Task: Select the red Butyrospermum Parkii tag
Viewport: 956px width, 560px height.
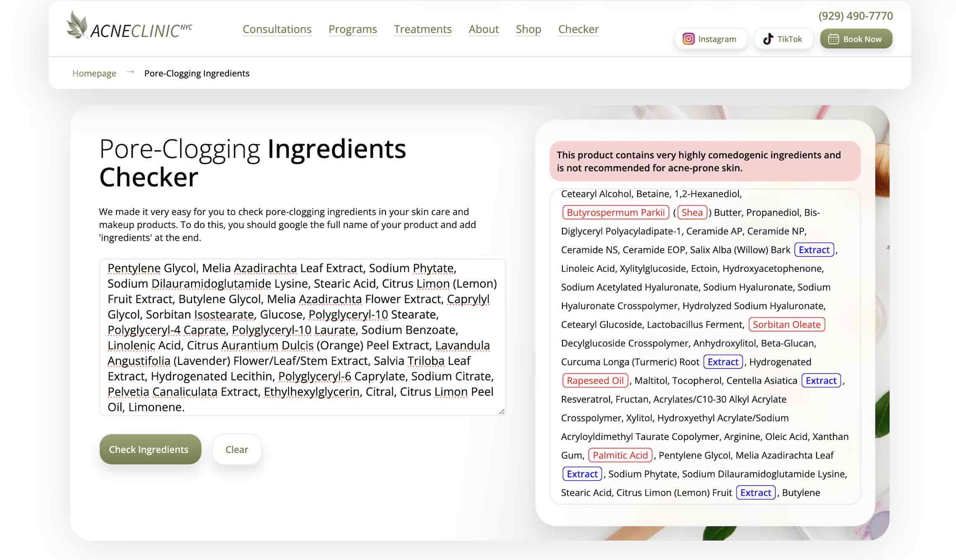Action: click(x=615, y=212)
